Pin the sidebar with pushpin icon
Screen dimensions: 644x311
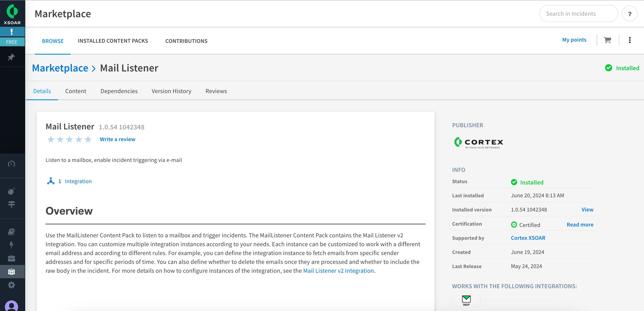[x=11, y=57]
